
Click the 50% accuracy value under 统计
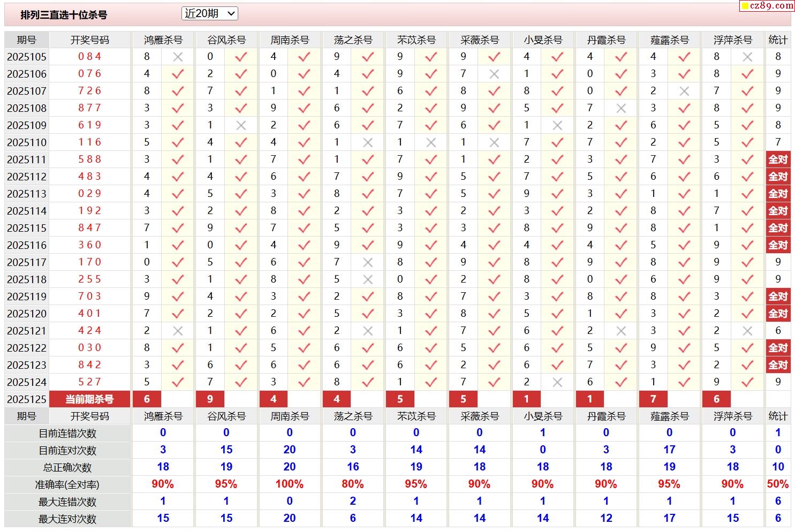(x=778, y=484)
